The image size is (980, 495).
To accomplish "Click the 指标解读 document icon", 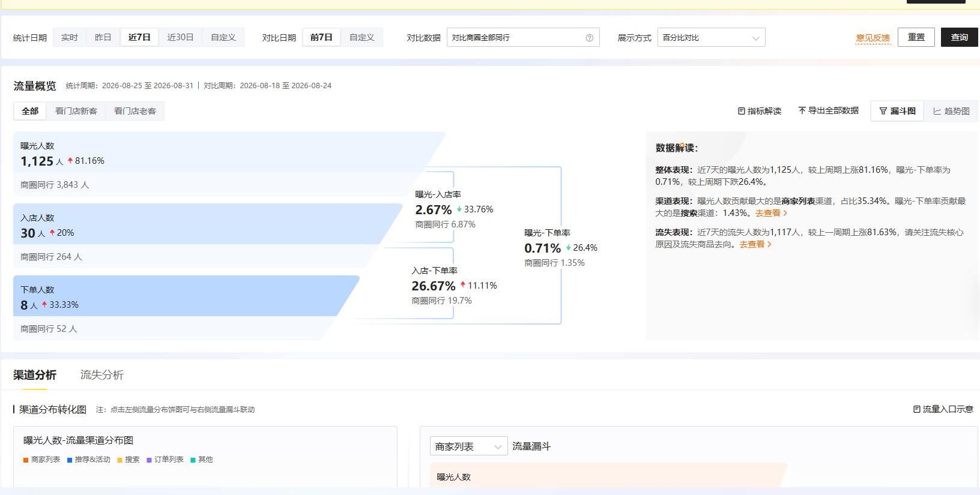I will [742, 111].
